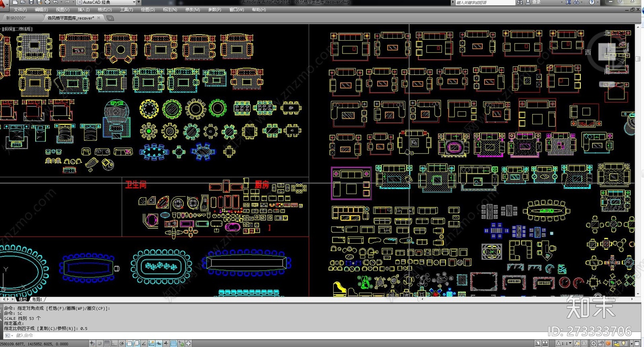644x347 pixels.
Task: Restore the inner drawing window
Action: tap(632, 10)
